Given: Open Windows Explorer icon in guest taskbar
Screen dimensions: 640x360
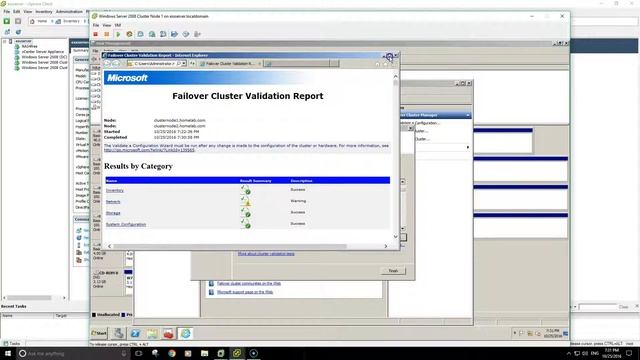Looking at the screenshot, I should [152, 333].
